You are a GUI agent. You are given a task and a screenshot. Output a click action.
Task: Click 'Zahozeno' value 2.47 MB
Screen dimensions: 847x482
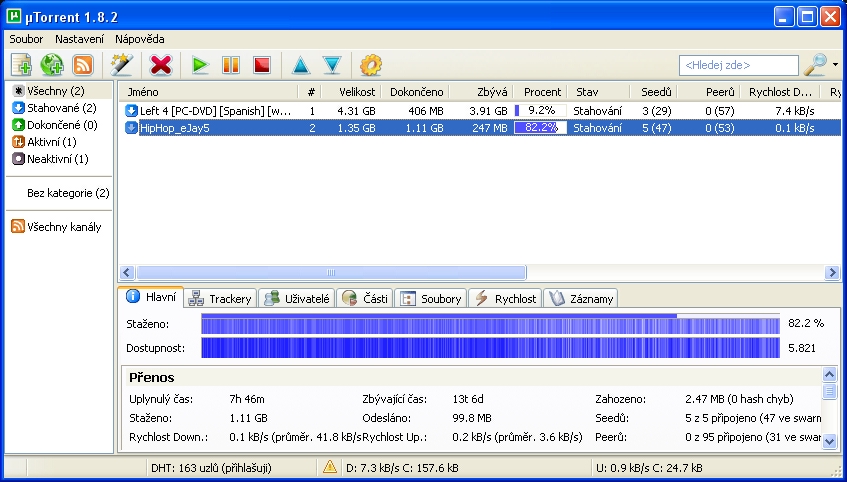coord(739,400)
